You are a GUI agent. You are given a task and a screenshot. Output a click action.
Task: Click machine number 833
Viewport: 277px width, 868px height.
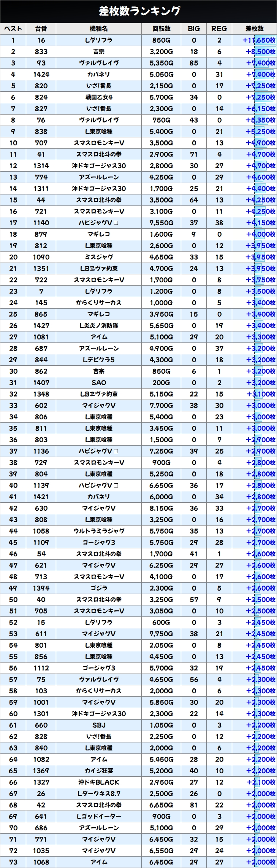(41, 52)
